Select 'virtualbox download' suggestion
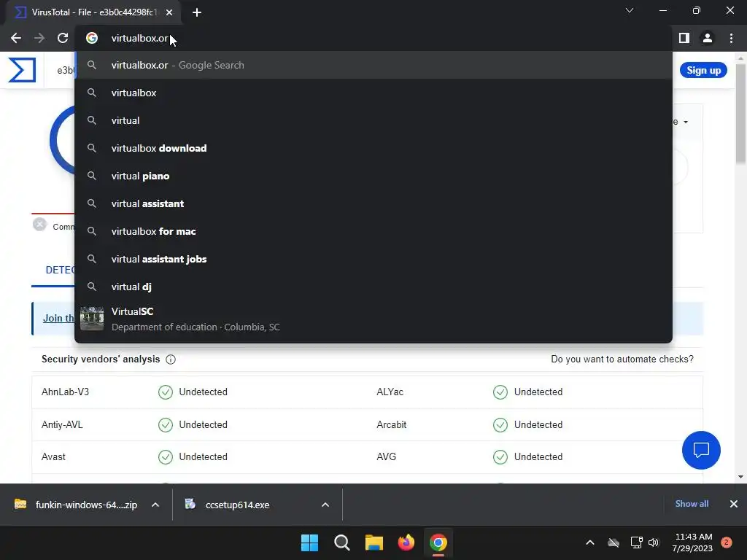 click(373, 148)
